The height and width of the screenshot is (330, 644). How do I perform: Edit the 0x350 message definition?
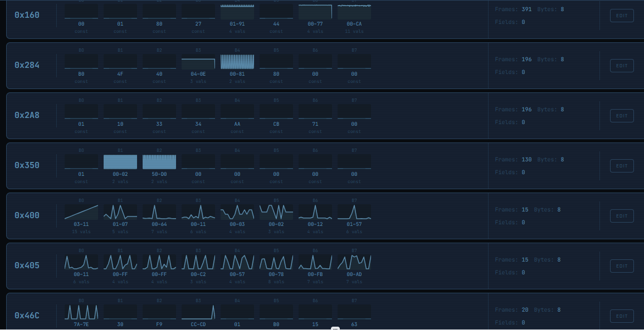[x=622, y=166]
